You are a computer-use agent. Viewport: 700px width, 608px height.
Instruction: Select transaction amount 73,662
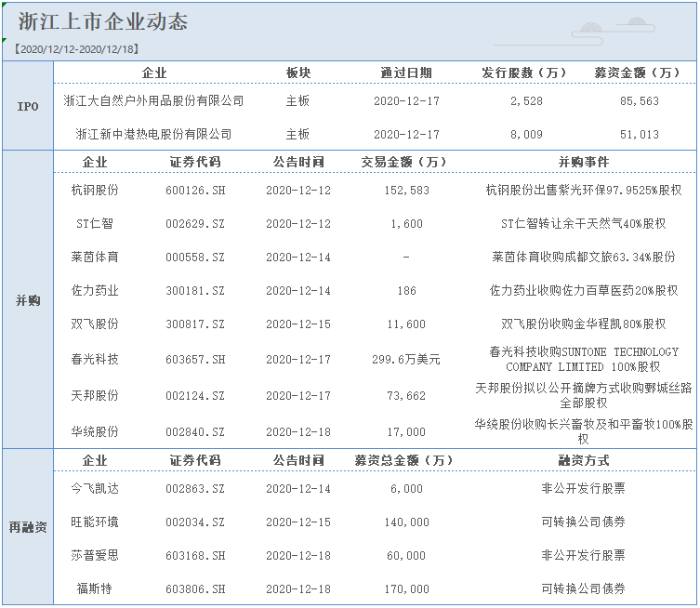tap(406, 395)
